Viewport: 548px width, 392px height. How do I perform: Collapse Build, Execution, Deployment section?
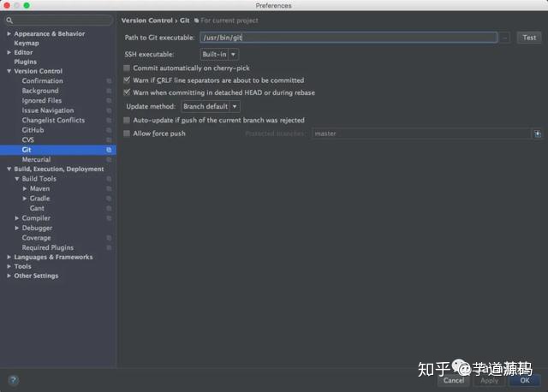coord(9,169)
